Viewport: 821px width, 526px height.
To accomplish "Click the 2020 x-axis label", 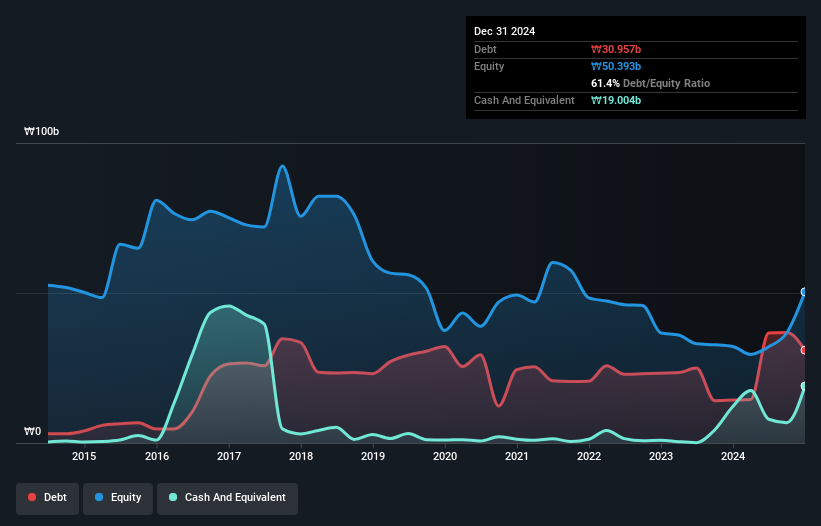I will coord(445,456).
